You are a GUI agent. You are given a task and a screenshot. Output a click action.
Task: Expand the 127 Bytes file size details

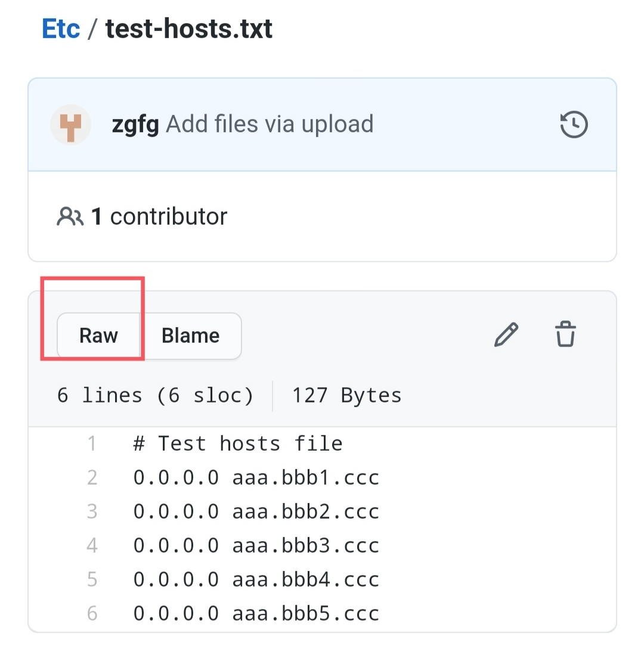tap(346, 395)
